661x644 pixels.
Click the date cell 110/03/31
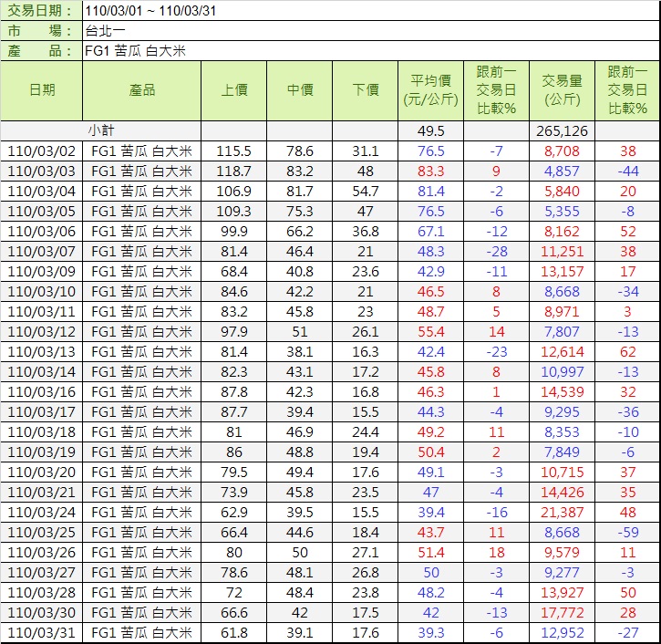tap(42, 633)
